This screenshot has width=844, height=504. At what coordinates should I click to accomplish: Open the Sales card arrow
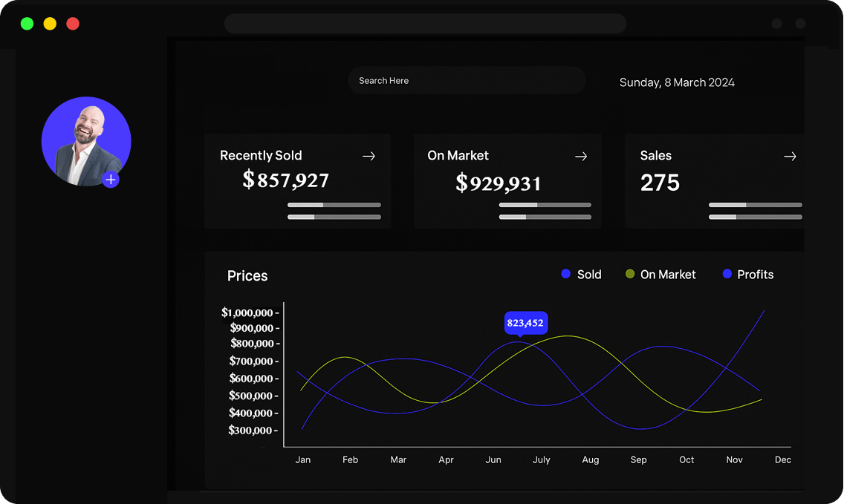(790, 156)
